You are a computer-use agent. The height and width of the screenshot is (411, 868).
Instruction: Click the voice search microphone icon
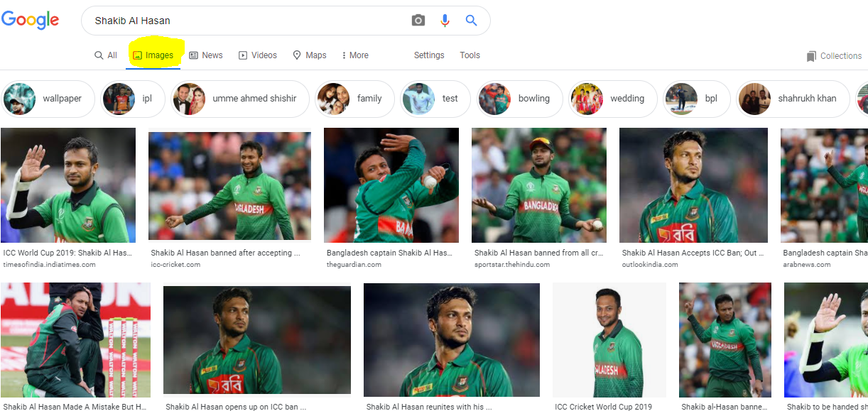click(445, 21)
